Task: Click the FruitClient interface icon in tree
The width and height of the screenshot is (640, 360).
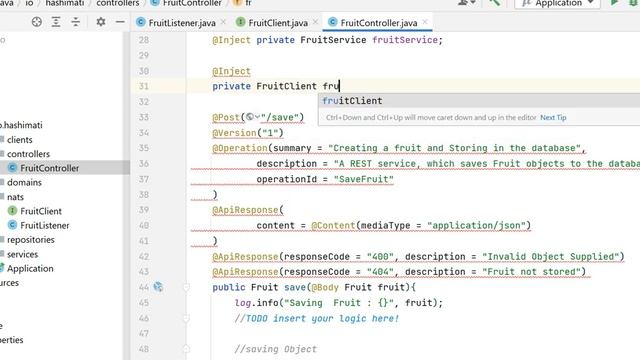Action: coord(12,211)
